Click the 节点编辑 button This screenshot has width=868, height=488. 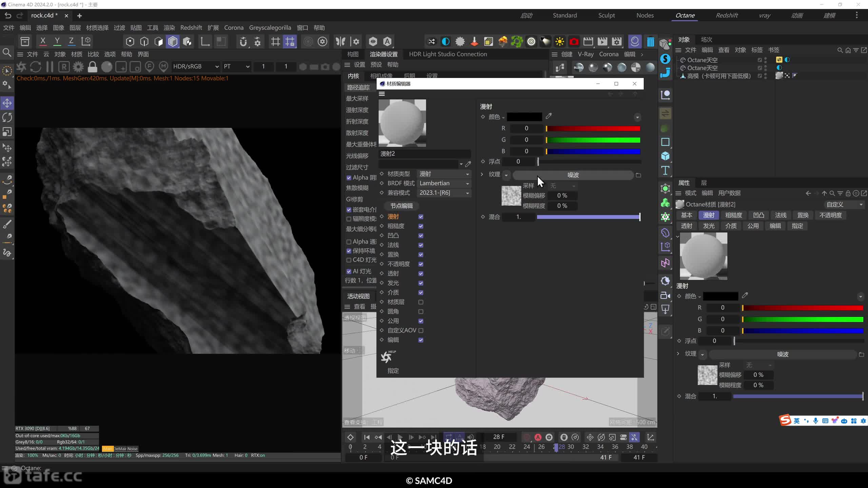pyautogui.click(x=401, y=206)
